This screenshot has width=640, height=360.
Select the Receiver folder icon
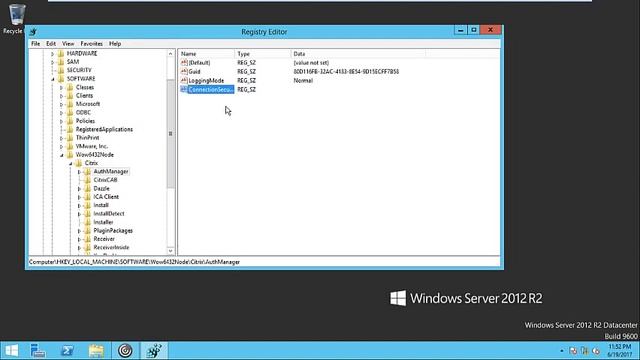click(87, 239)
